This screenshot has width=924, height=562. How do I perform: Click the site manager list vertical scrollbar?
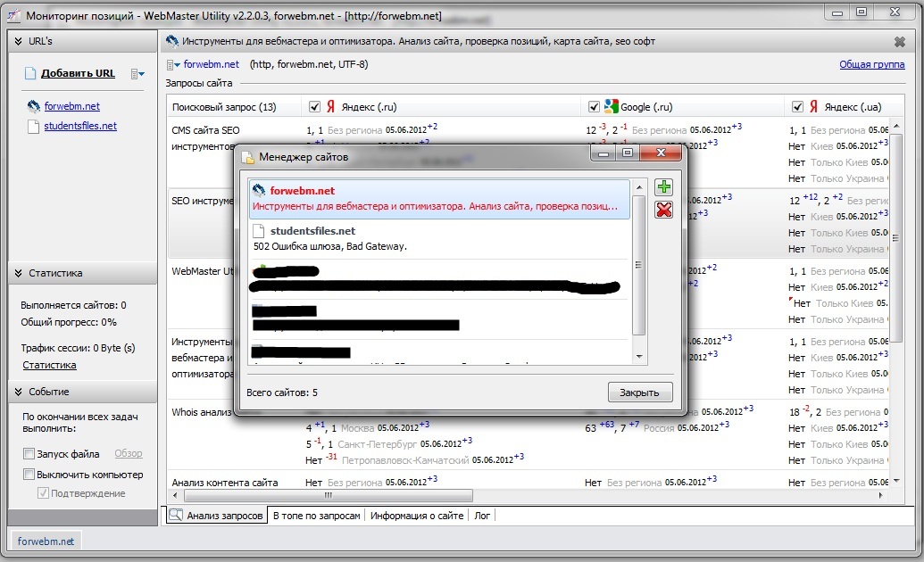coord(638,265)
